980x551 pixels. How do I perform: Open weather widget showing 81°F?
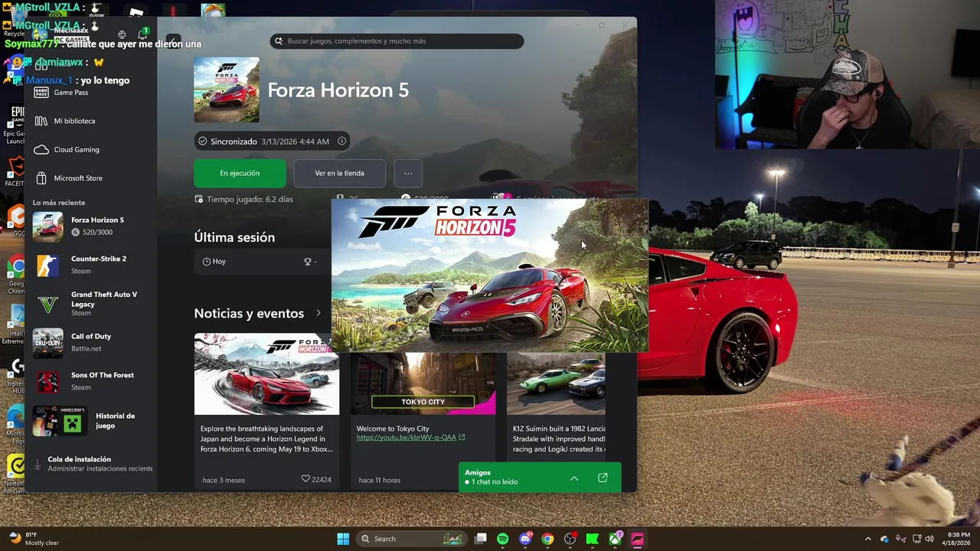point(34,539)
